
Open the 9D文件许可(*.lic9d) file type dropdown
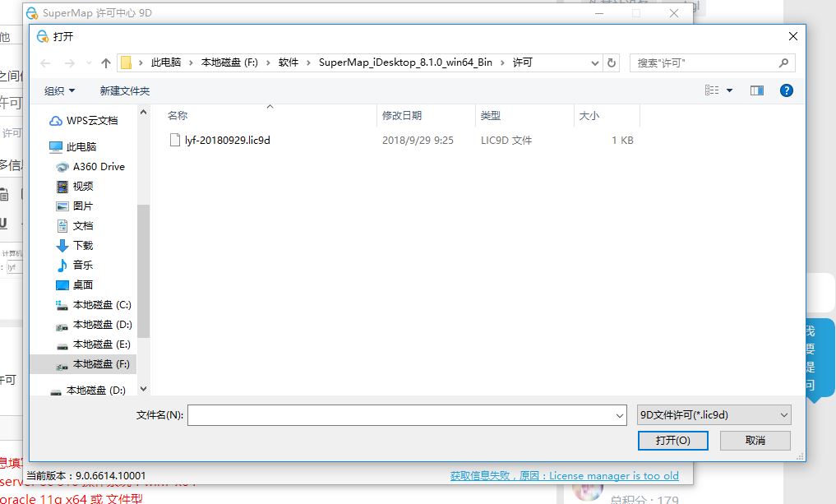(714, 415)
